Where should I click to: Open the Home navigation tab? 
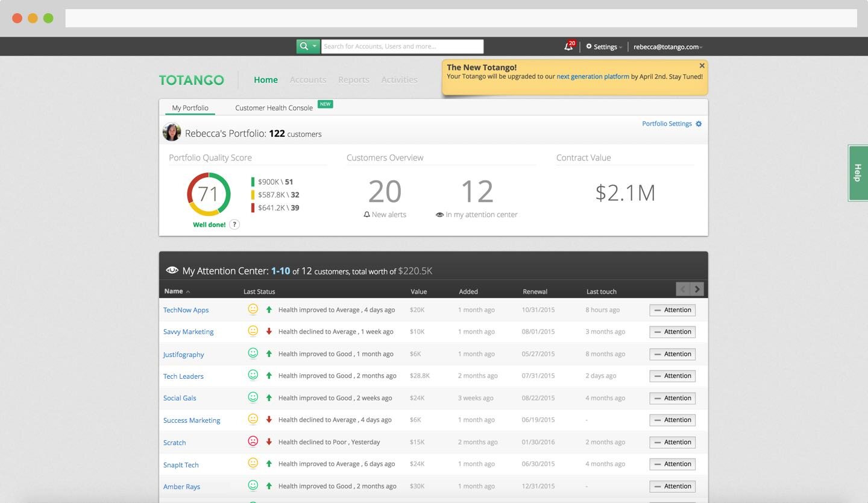(266, 80)
